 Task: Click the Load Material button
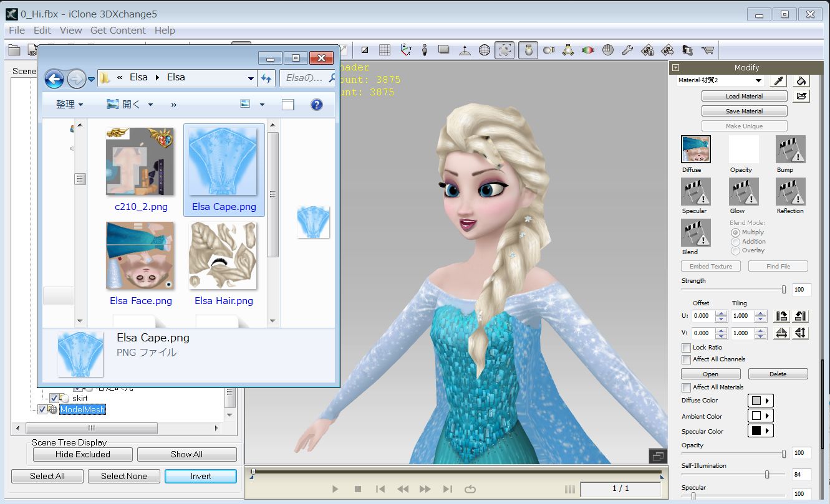point(744,96)
